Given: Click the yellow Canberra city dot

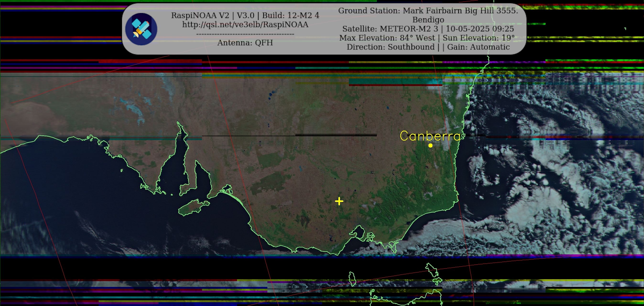Looking at the screenshot, I should [x=430, y=145].
